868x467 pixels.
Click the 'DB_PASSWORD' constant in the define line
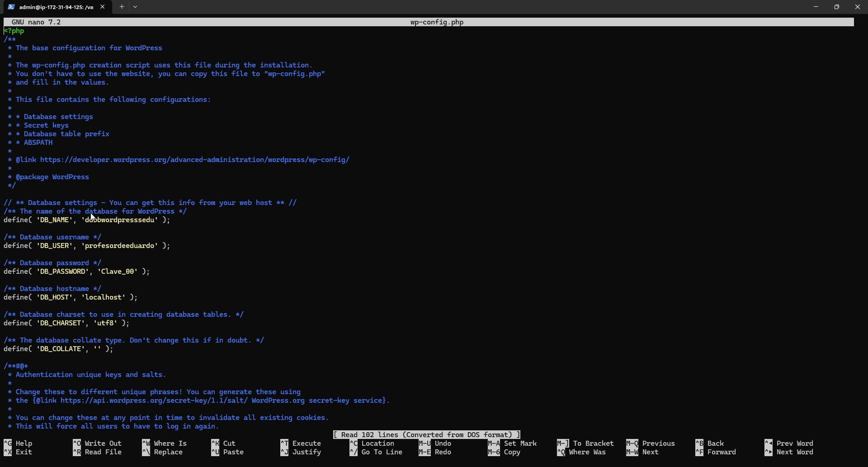[63, 272]
